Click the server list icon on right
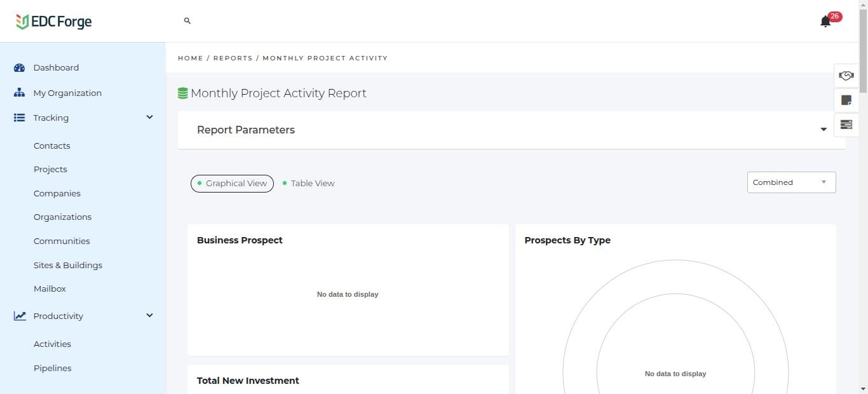Image resolution: width=868 pixels, height=394 pixels. [846, 125]
